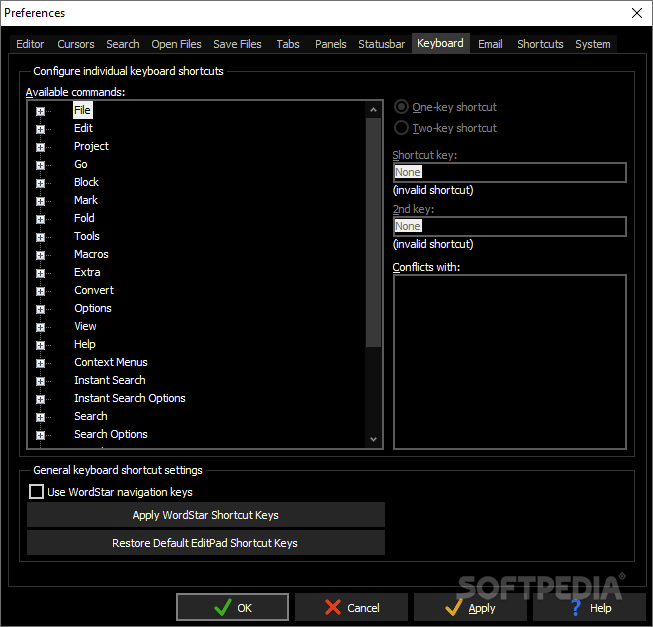Expand the Project commands node
This screenshot has width=653, height=627.
40,147
